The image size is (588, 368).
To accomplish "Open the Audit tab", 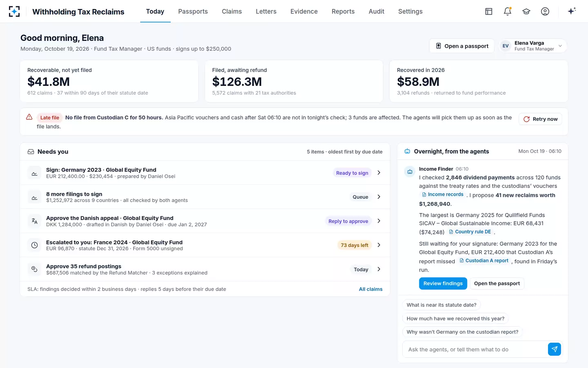I will click(x=376, y=11).
